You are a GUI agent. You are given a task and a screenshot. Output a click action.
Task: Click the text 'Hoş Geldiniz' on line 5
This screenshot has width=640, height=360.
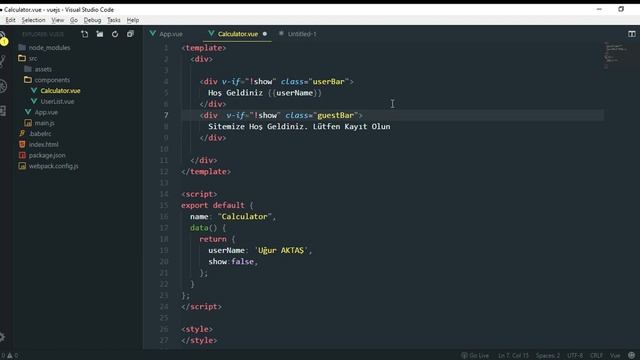coord(236,93)
